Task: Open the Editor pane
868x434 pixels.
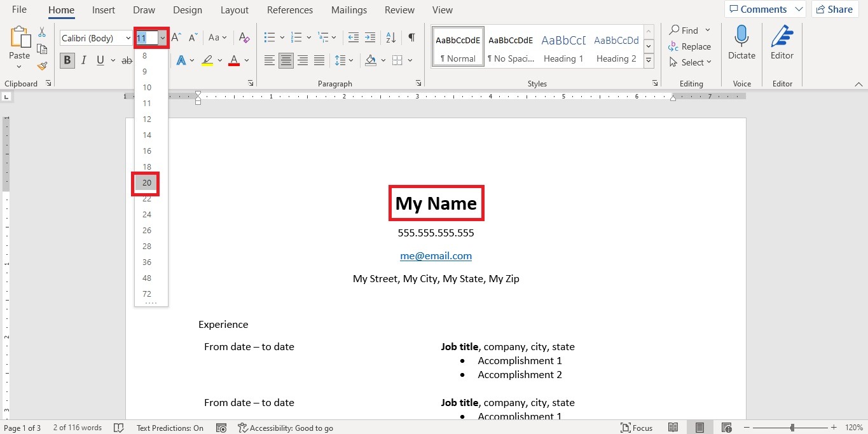Action: [782, 43]
